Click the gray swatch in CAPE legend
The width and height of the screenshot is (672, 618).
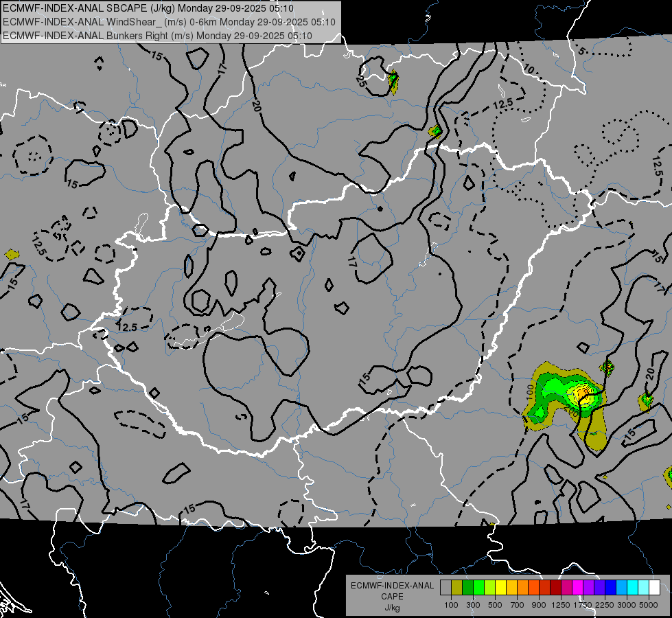[445, 588]
